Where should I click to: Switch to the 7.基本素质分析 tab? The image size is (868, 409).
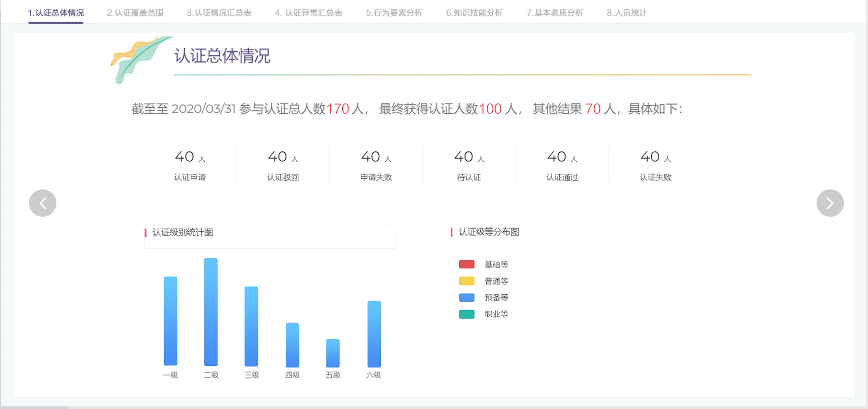pyautogui.click(x=555, y=13)
